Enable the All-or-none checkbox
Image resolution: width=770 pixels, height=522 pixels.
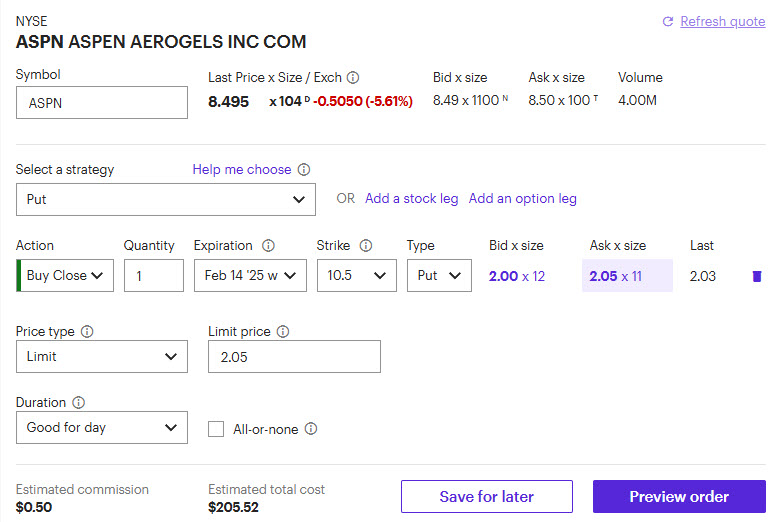tap(216, 429)
